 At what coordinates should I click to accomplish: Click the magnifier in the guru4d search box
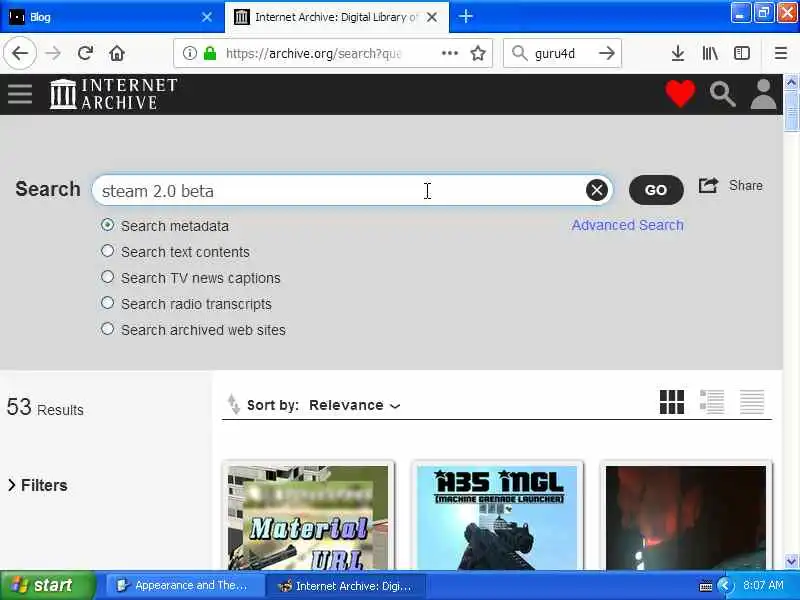pos(519,53)
